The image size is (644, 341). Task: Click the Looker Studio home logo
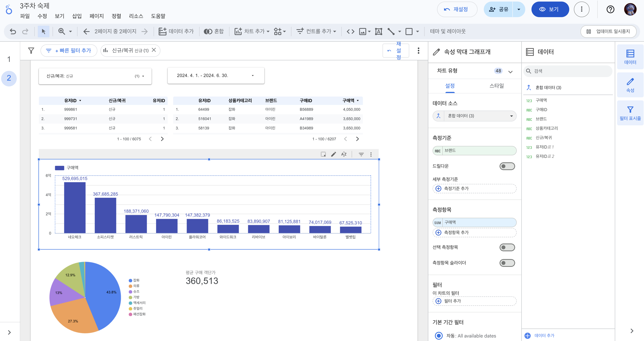[9, 10]
